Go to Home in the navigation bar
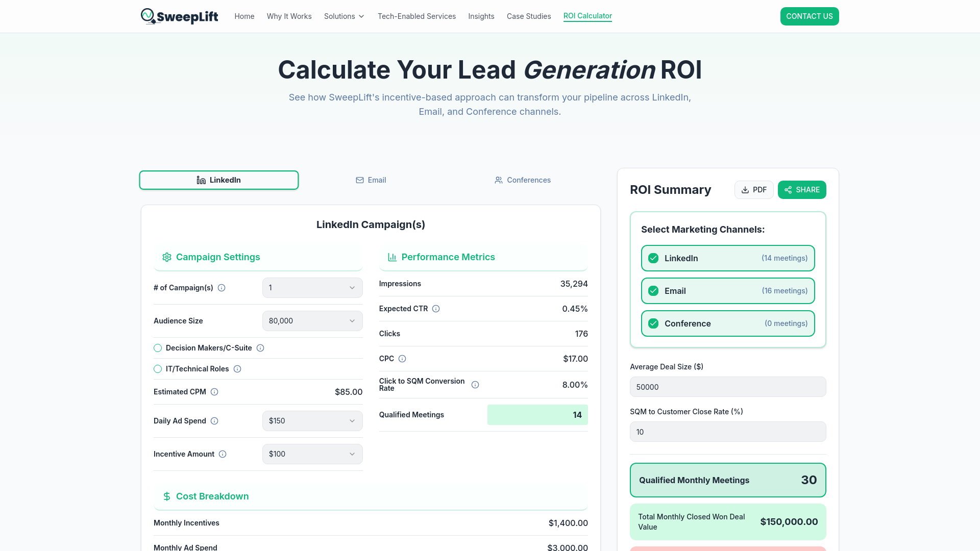Viewport: 980px width, 551px height. coord(244,16)
